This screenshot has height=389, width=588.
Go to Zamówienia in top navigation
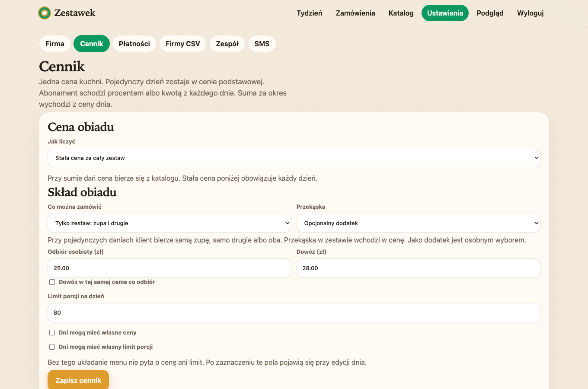pos(355,13)
